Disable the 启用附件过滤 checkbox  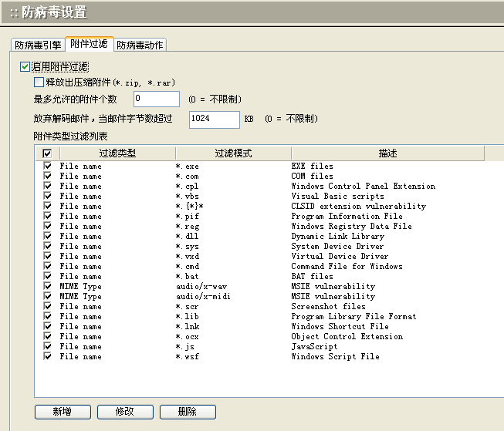[25, 67]
